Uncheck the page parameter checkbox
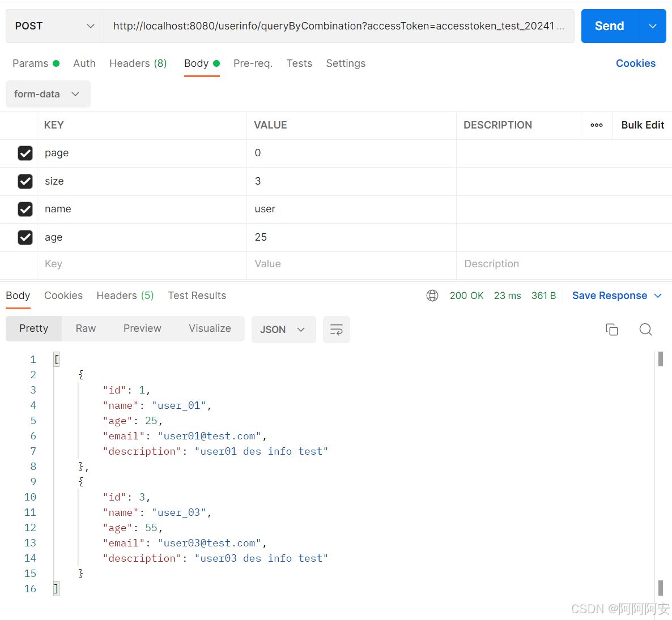The image size is (672, 620). coord(25,153)
